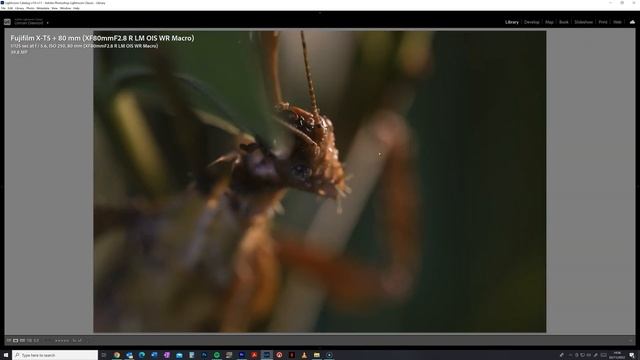This screenshot has height=360, width=640.
Task: Switch to the Slideshow module
Action: click(583, 22)
